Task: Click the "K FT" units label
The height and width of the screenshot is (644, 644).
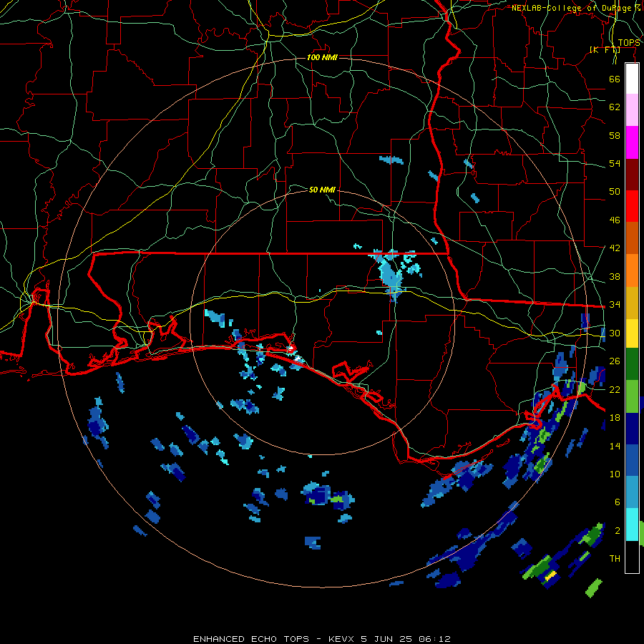Action: click(x=605, y=49)
